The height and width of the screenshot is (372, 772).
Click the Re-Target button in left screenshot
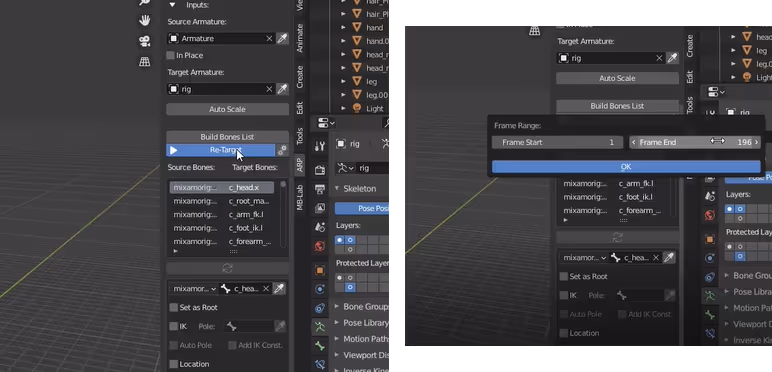point(221,150)
